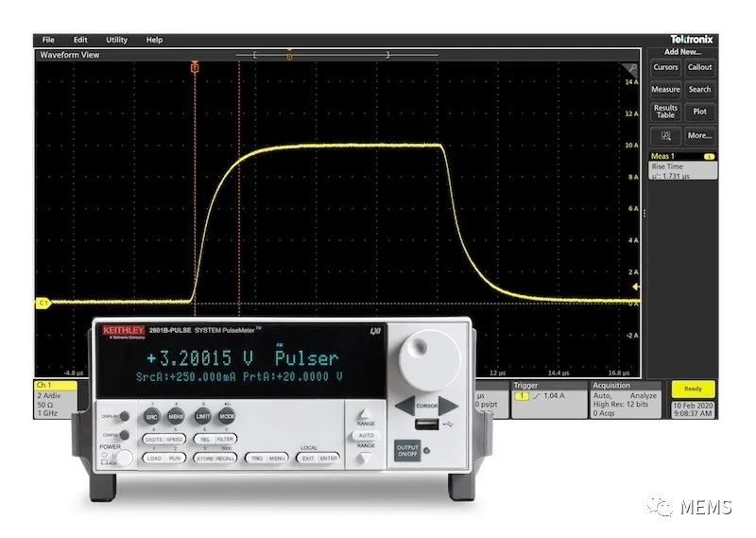Click the LIMIT key on Keithley panel

[x=202, y=416]
